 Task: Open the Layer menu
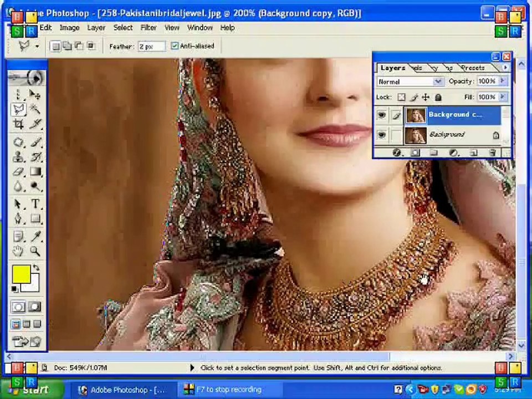pos(96,28)
